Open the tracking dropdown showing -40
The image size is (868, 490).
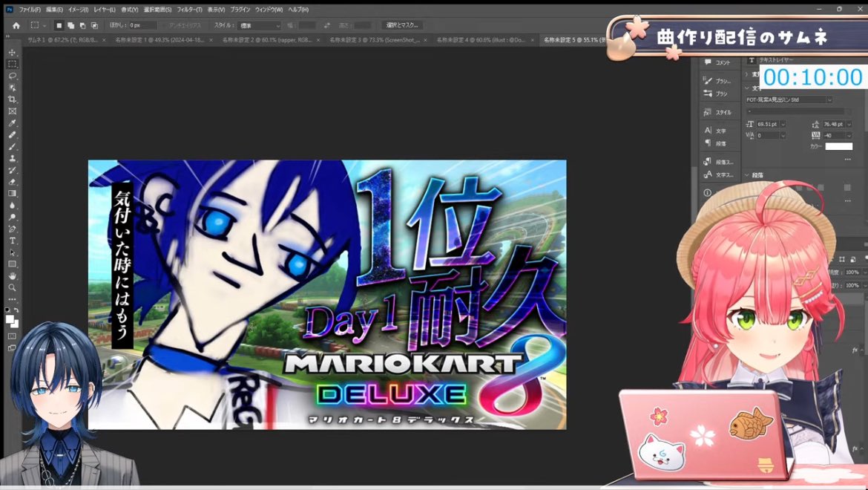(848, 136)
